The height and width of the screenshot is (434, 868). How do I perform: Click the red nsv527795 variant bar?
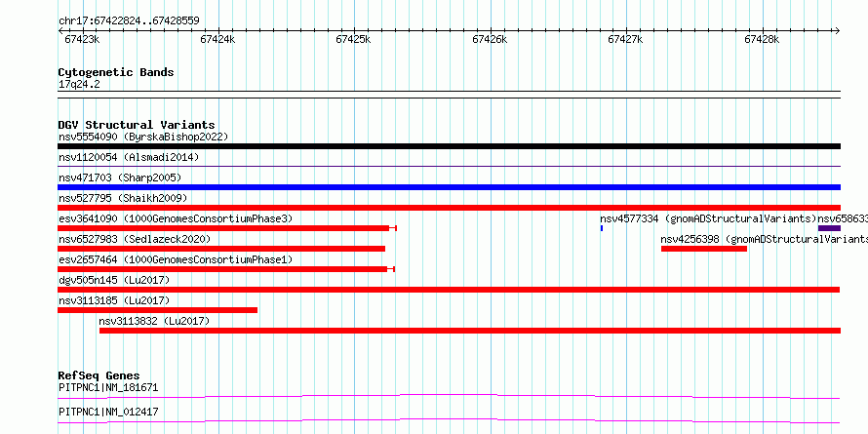(449, 208)
